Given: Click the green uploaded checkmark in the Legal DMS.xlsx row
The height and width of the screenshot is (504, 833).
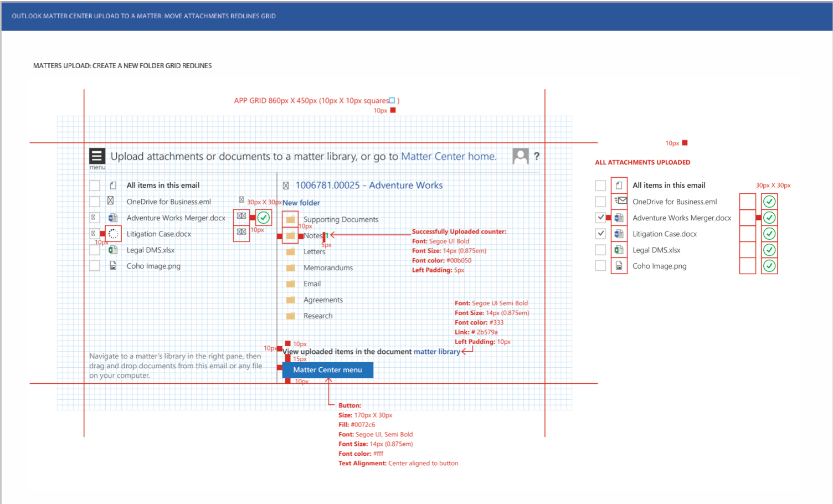Looking at the screenshot, I should (769, 250).
